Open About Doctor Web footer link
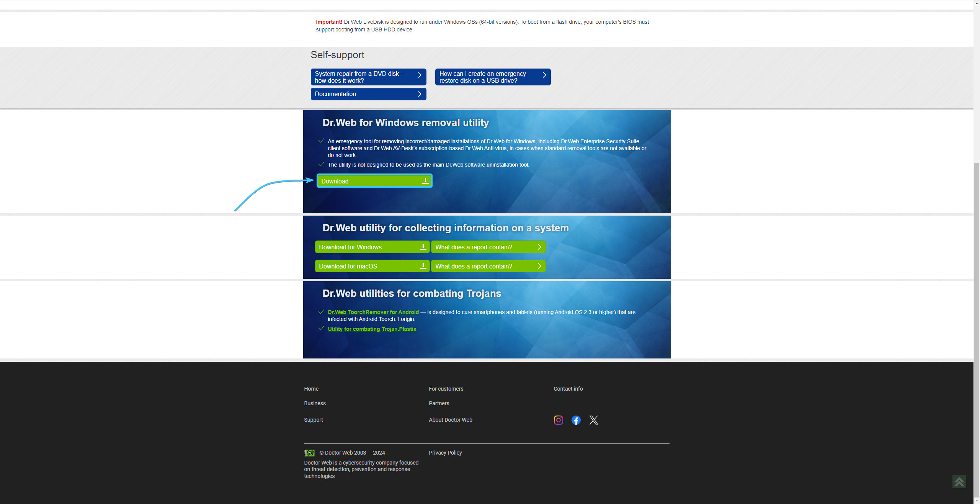The height and width of the screenshot is (504, 980). (450, 420)
